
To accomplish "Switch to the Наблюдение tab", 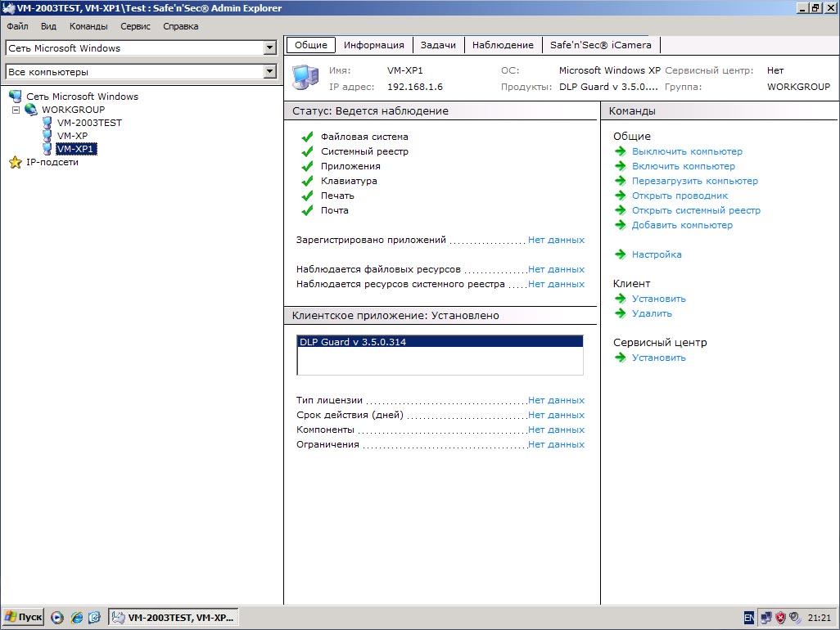I will 503,46.
